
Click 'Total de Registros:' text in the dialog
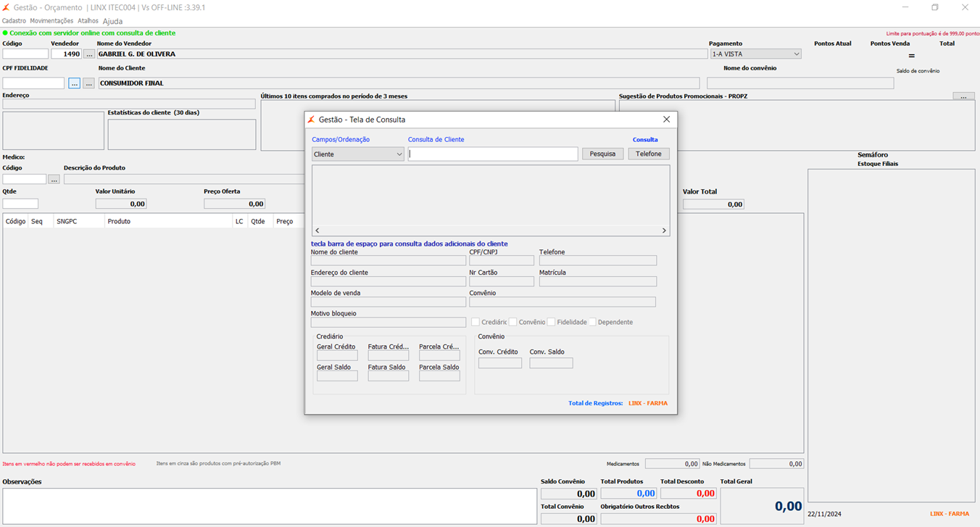(x=596, y=403)
